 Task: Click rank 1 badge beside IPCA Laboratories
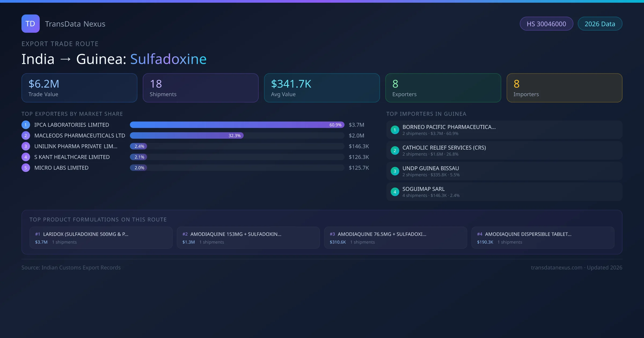pos(26,125)
